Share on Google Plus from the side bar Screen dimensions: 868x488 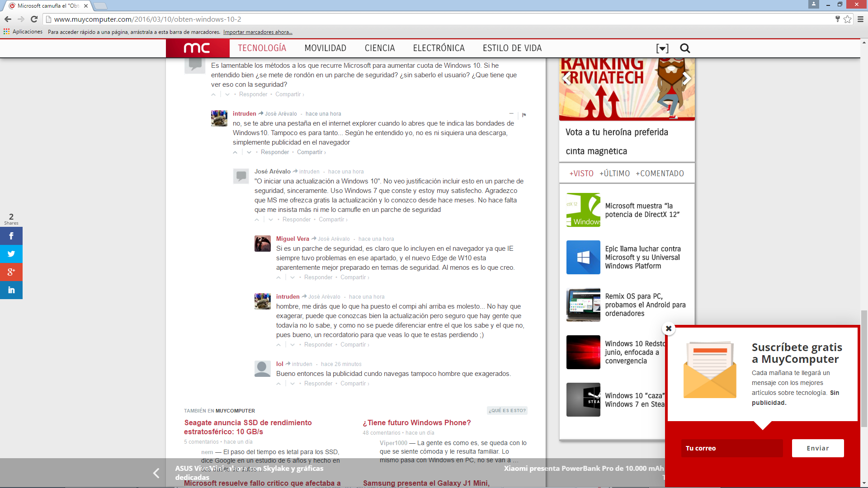point(11,272)
